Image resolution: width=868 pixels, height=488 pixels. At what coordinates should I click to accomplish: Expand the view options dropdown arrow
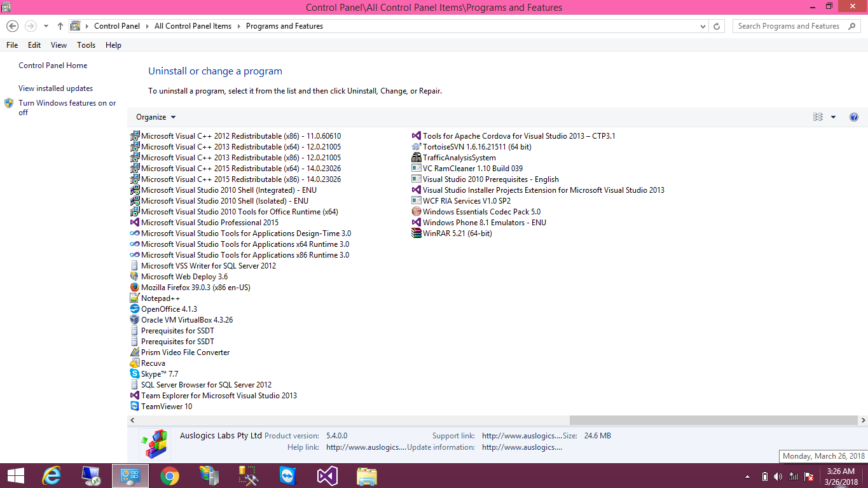833,117
